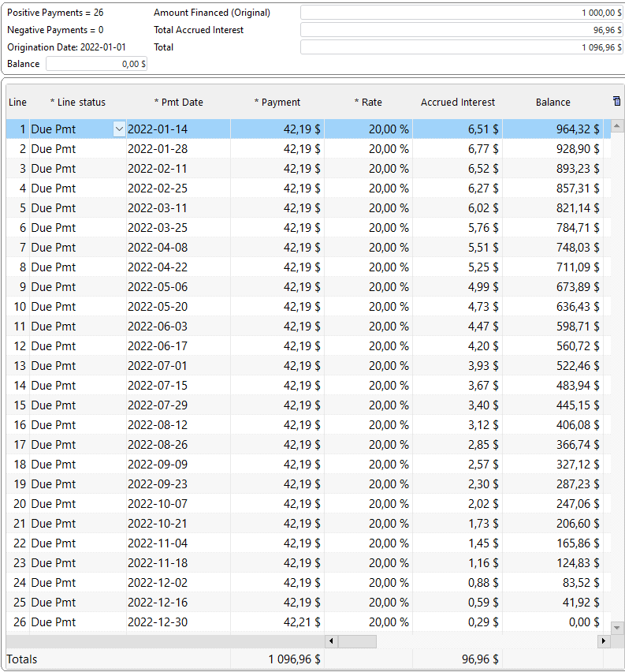The image size is (625, 672).
Task: Click the Balance field showing 0,00 $
Action: tap(97, 64)
